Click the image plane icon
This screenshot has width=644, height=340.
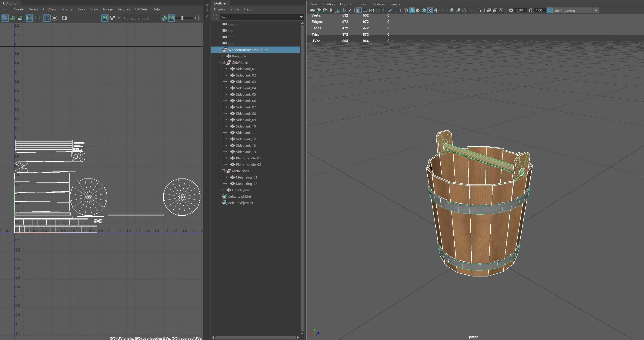point(337,10)
